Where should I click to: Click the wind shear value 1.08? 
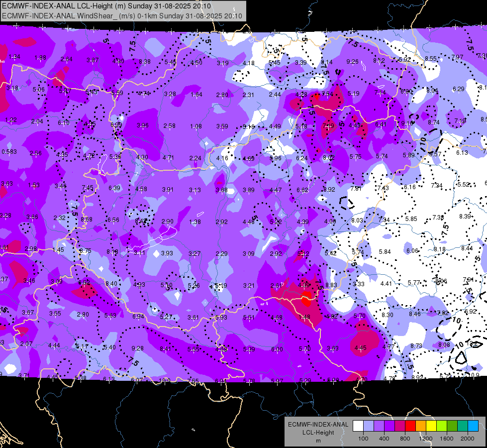pyautogui.click(x=196, y=126)
